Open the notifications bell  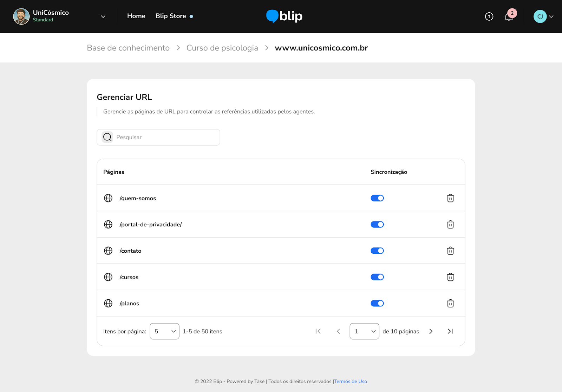point(509,16)
